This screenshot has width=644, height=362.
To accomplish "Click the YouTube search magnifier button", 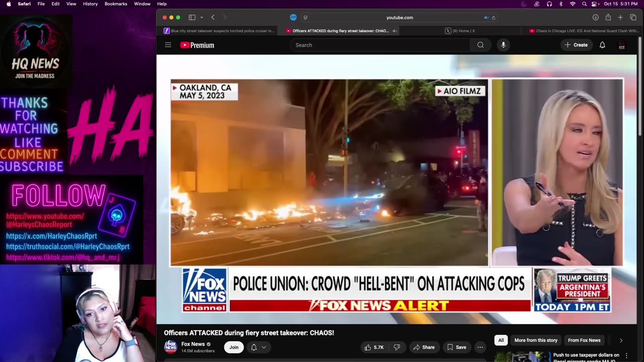I will coord(480,45).
